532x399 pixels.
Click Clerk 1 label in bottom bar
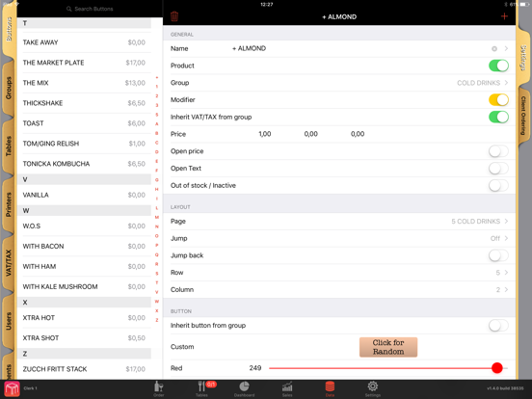[30, 388]
